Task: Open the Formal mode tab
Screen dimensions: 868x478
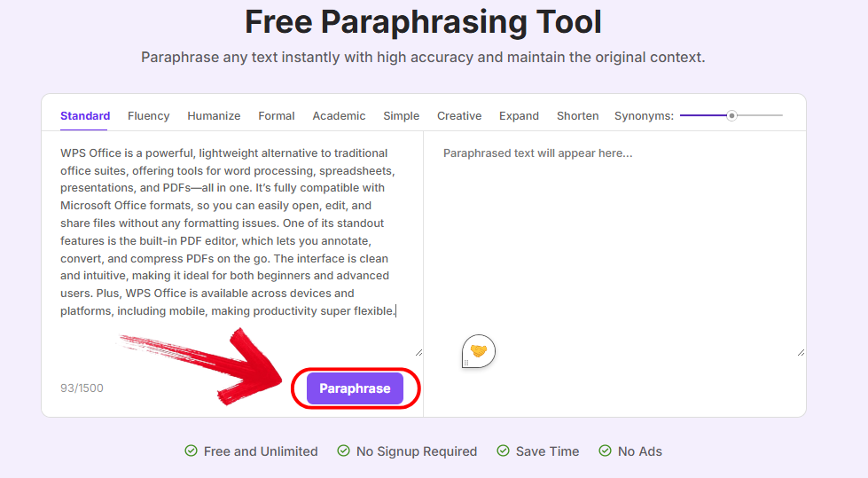Action: 277,116
